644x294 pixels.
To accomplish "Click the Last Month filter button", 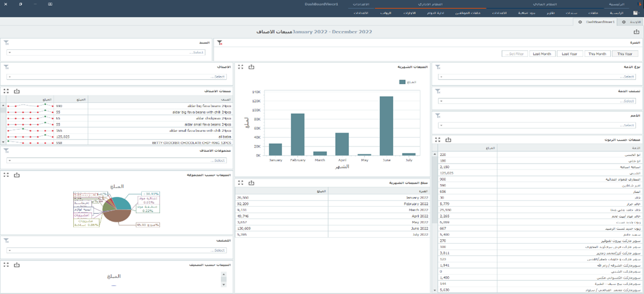I will pos(542,53).
